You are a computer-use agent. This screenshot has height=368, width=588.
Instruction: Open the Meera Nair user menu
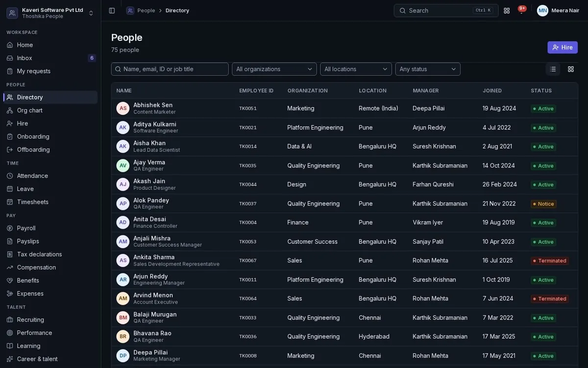coord(558,10)
